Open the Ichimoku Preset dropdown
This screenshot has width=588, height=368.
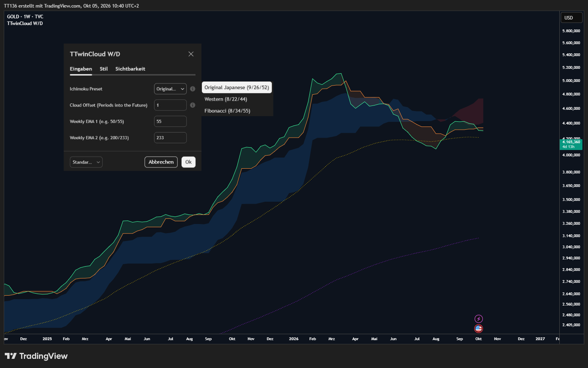pos(170,89)
